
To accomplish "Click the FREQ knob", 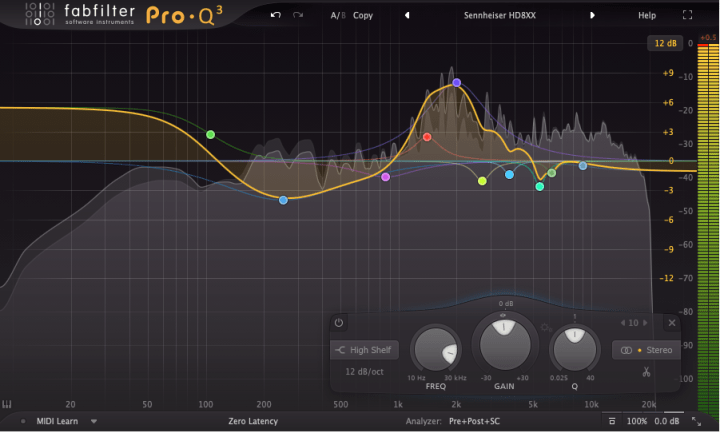I will [x=436, y=350].
